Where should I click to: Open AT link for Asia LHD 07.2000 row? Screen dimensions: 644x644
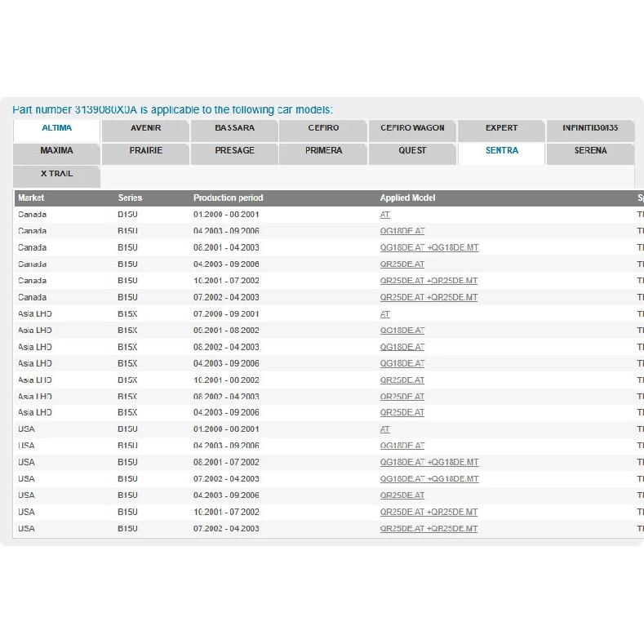pyautogui.click(x=384, y=314)
